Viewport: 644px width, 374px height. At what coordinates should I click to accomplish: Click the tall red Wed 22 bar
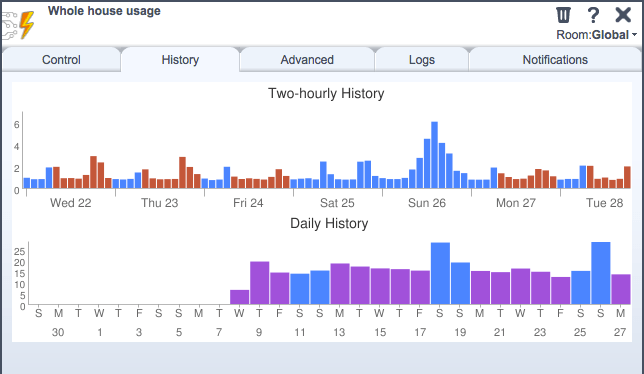(93, 172)
